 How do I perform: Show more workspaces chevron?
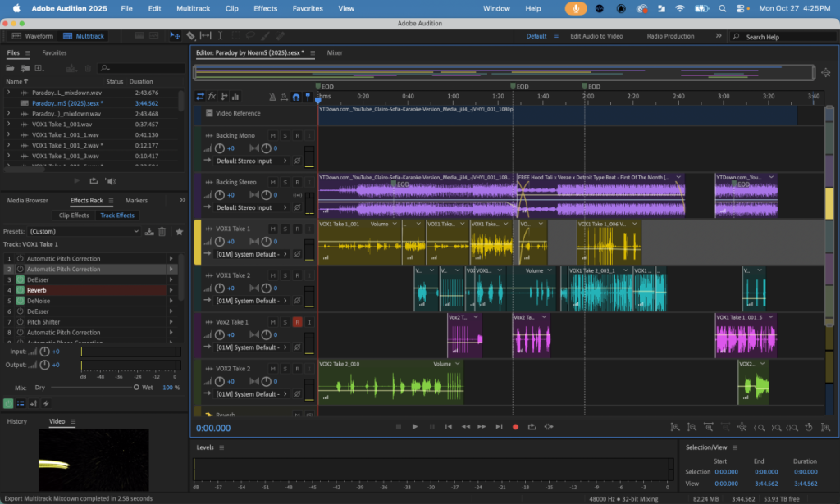pos(719,36)
